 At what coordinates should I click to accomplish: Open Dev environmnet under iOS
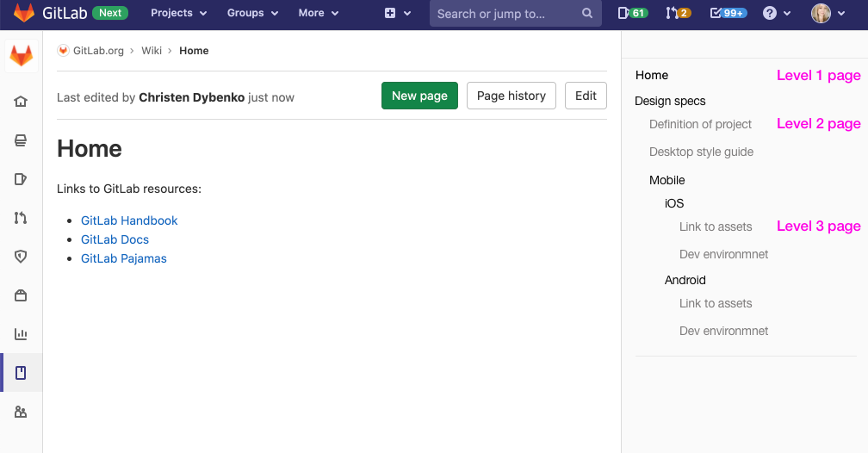coord(723,254)
